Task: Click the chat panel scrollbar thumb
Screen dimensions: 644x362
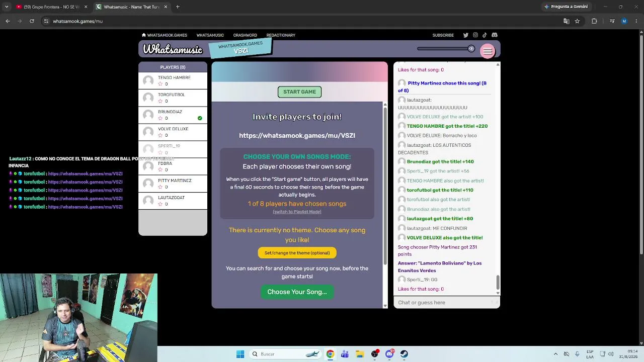Action: (498, 283)
